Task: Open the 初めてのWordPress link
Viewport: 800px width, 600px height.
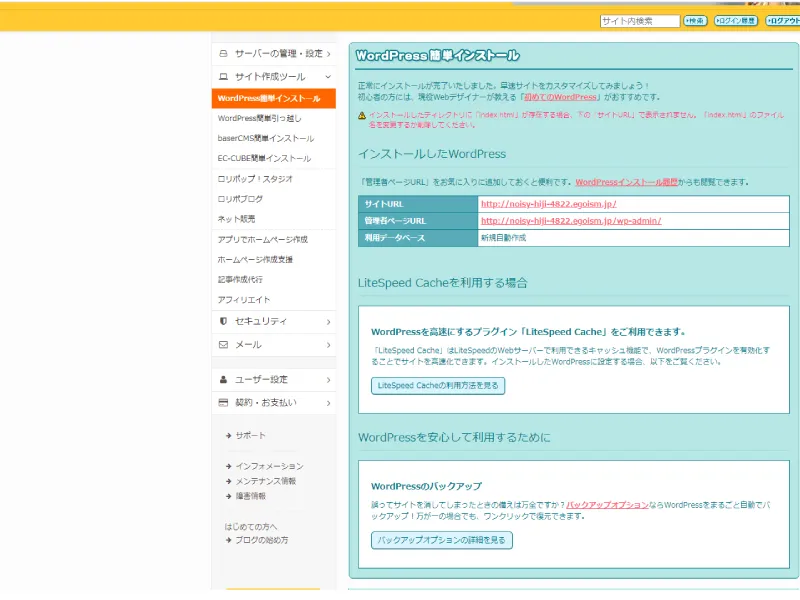Action: (x=560, y=97)
